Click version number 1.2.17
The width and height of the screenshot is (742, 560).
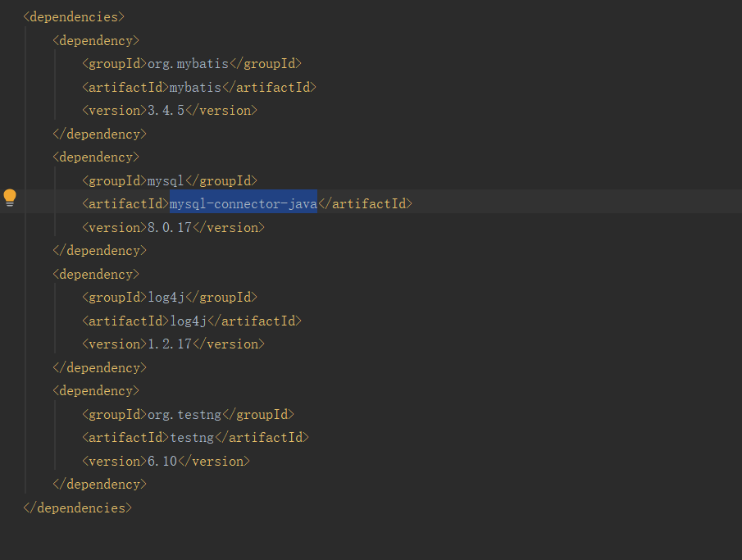click(169, 344)
